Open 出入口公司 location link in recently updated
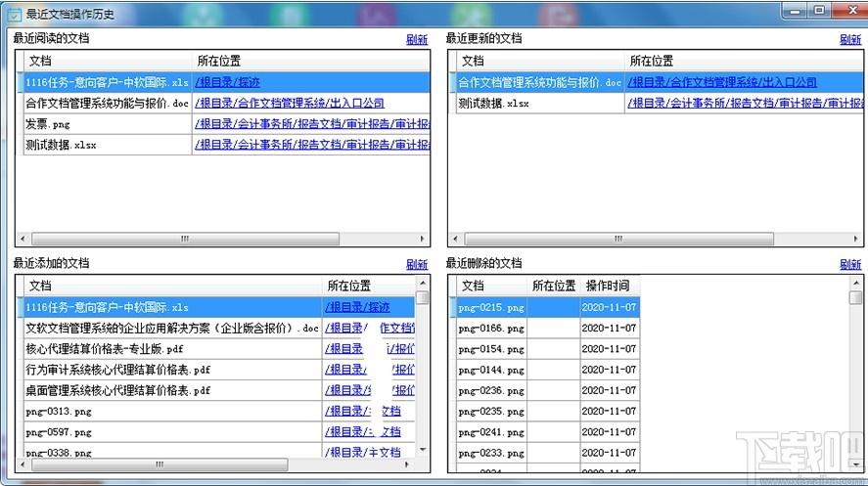 pyautogui.click(x=722, y=82)
